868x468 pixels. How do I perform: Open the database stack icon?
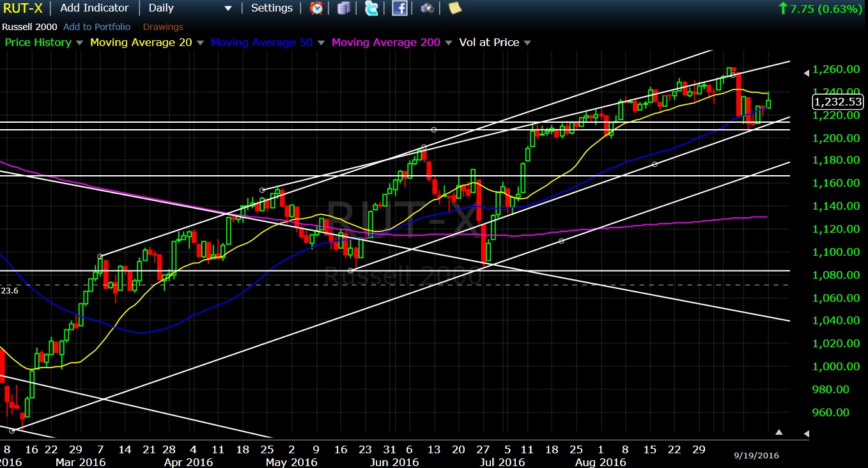[x=345, y=8]
